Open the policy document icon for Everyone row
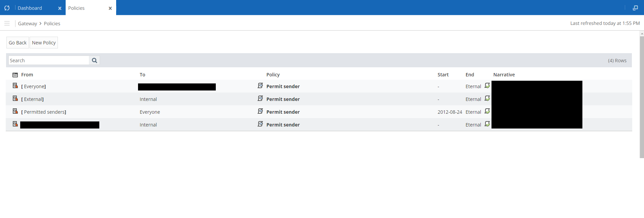644x218 pixels. (15, 86)
